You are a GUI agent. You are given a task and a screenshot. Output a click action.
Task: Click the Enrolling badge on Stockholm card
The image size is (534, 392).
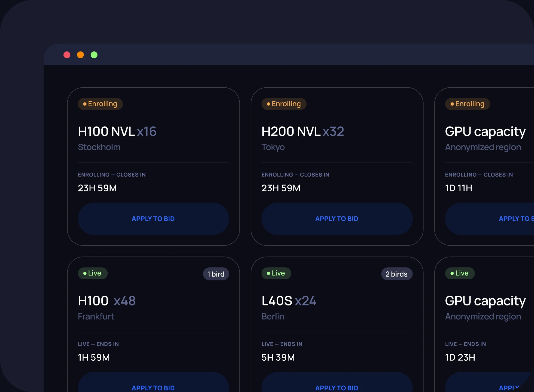coord(100,104)
